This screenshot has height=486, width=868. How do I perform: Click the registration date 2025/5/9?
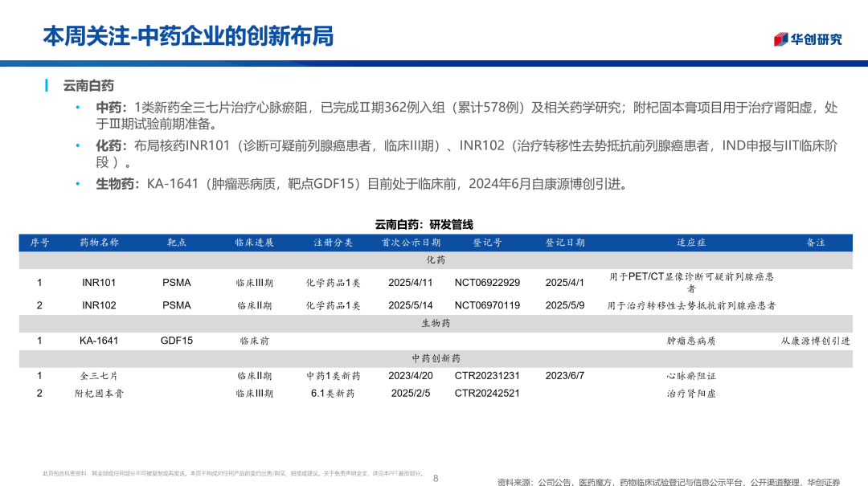565,305
